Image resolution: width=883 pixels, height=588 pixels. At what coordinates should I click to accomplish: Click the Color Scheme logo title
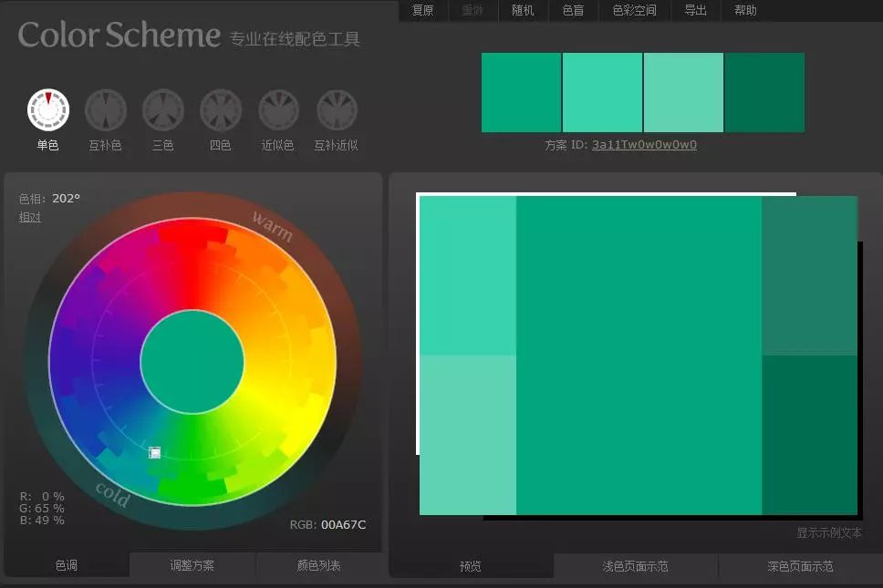pos(119,35)
